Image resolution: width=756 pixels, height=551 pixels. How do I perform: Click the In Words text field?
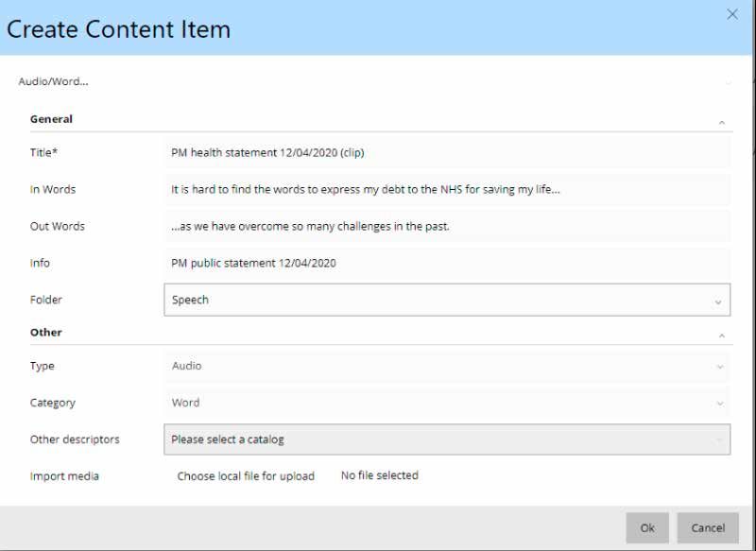(x=447, y=189)
